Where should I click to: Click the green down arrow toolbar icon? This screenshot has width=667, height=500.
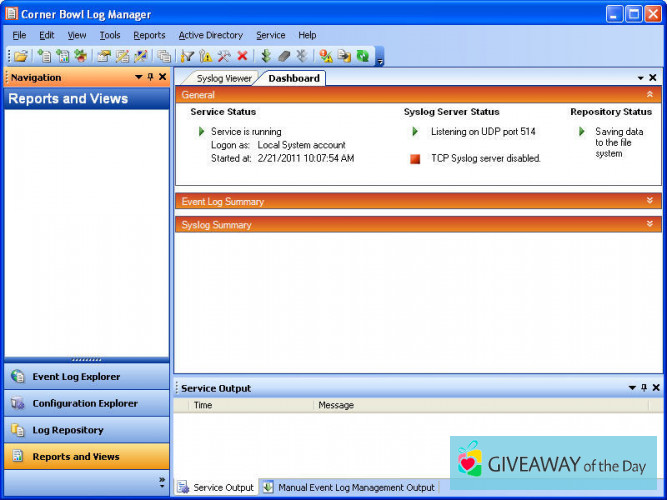click(266, 56)
